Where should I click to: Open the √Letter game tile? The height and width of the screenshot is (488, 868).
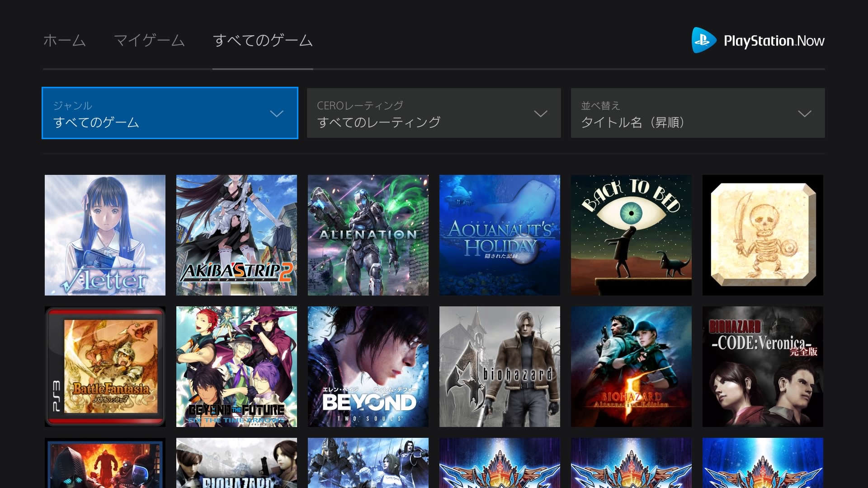105,235
